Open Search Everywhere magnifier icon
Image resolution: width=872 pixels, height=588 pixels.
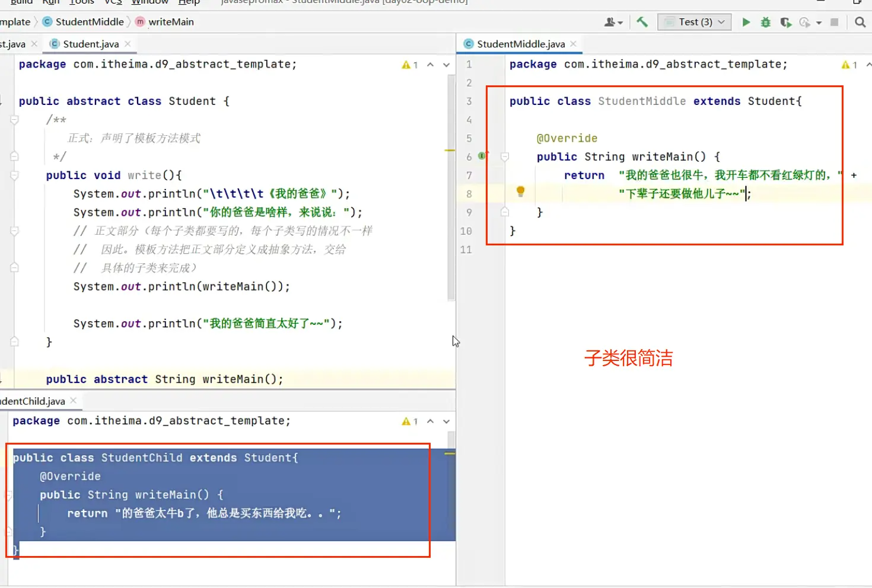point(860,22)
